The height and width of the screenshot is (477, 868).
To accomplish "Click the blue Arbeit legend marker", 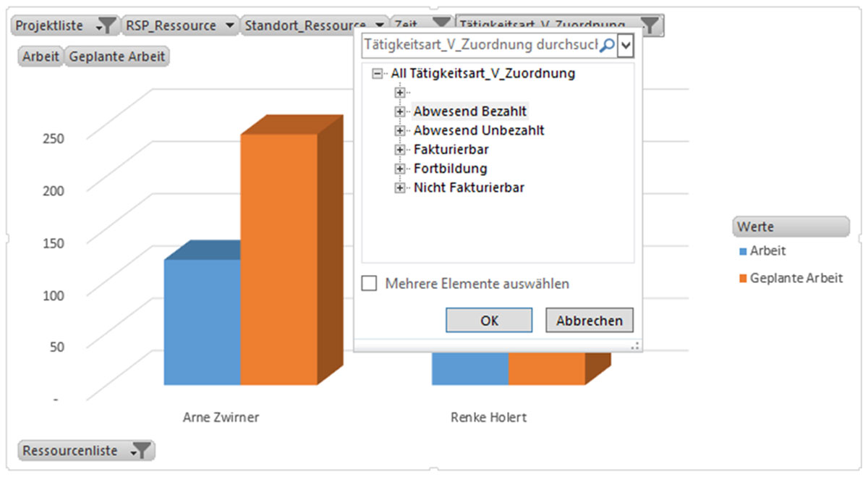I will click(x=743, y=252).
